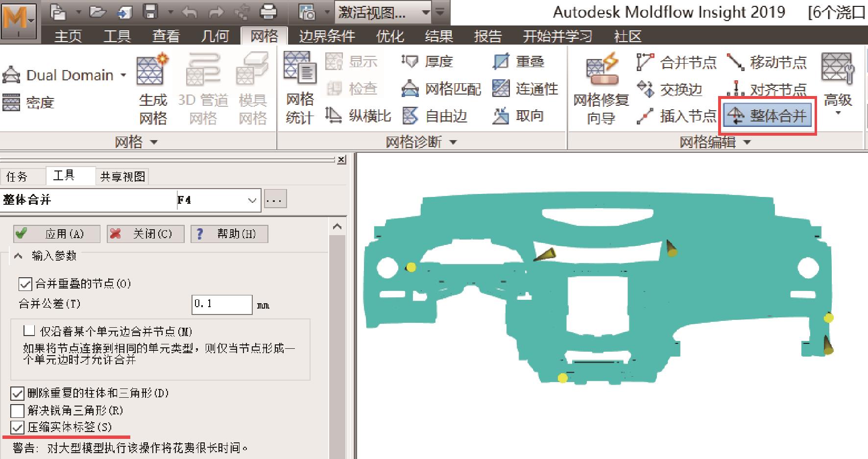
Task: Close the side panel with the x button
Action: [x=341, y=160]
